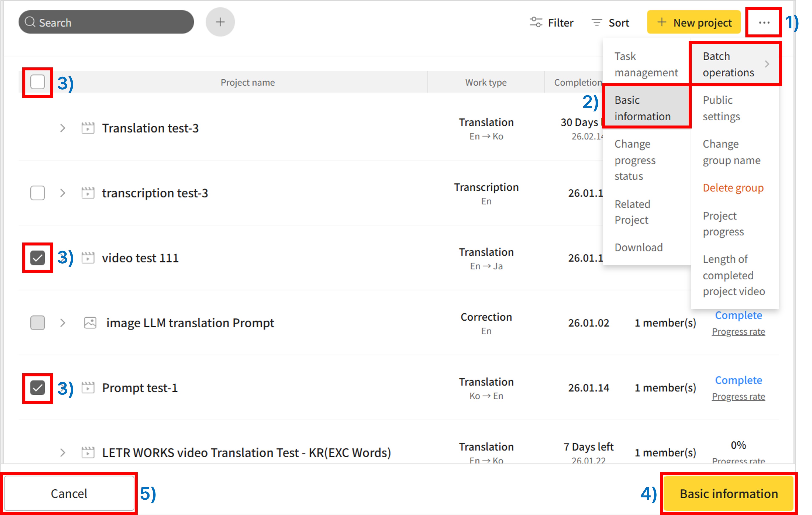The width and height of the screenshot is (812, 515).
Task: Toggle the select-all header checkbox
Action: coord(37,82)
